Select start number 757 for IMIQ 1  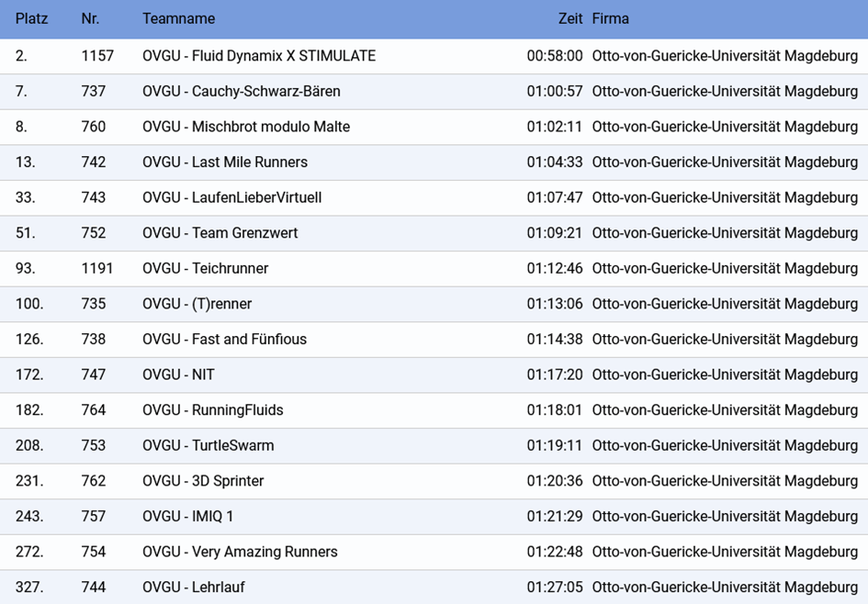tap(93, 516)
